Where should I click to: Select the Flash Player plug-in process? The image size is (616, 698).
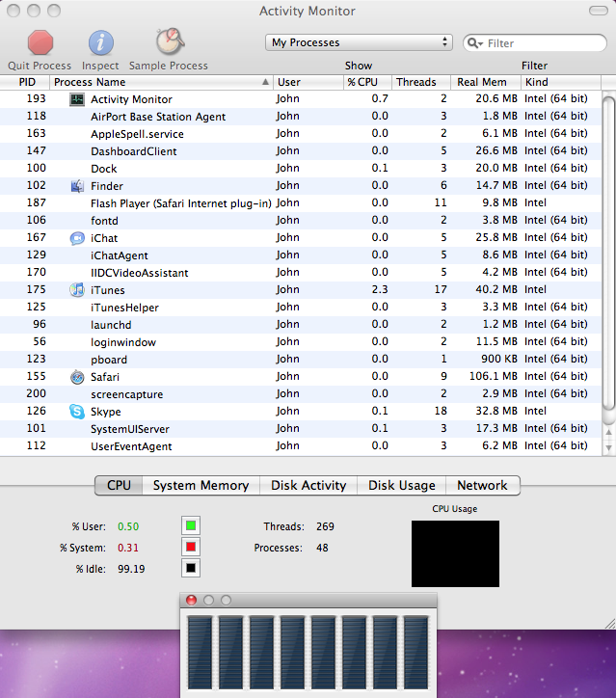[x=301, y=203]
